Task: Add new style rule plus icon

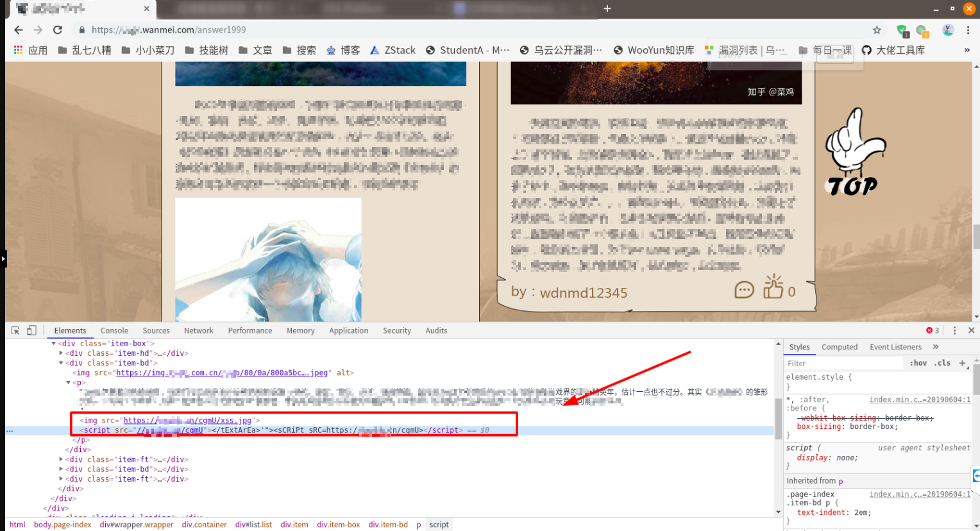Action: tap(962, 364)
